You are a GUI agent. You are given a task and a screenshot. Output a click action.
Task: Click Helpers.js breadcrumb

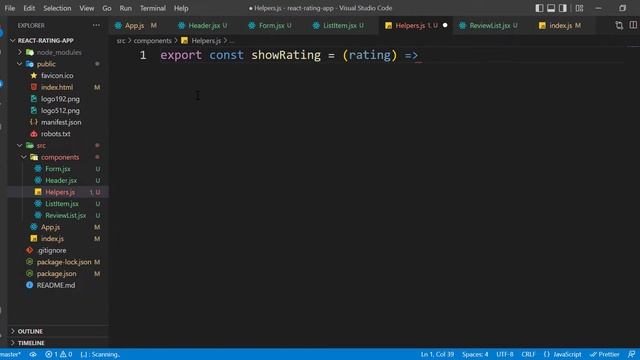pyautogui.click(x=206, y=41)
